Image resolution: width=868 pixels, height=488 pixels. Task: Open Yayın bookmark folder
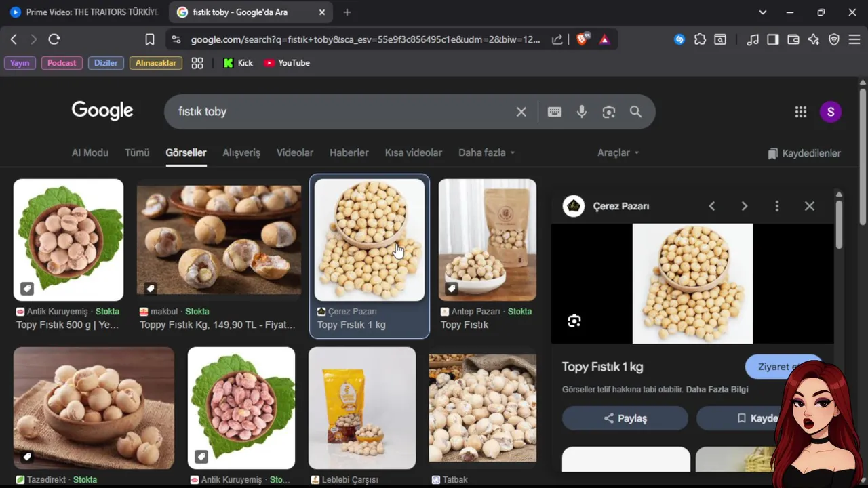[x=20, y=63]
